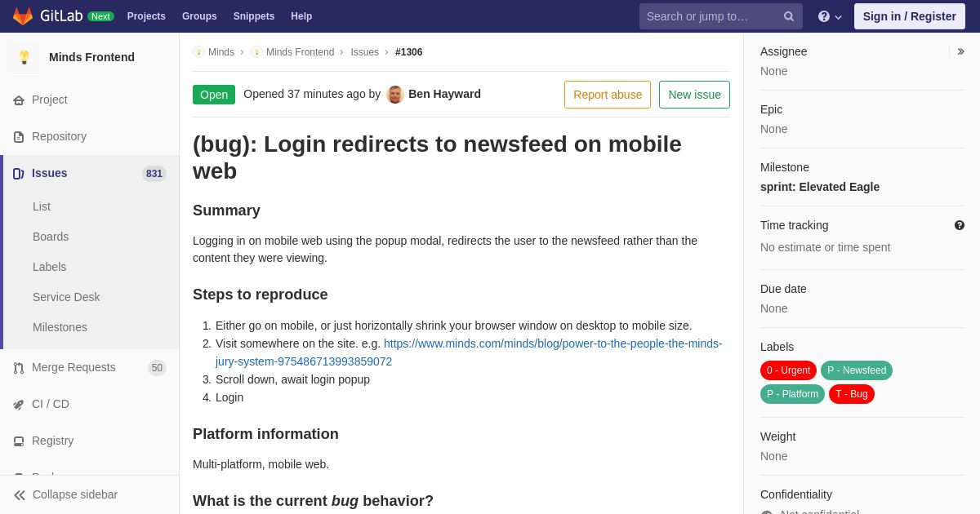This screenshot has height=514, width=980.
Task: Open the Projects menu
Action: 146,16
